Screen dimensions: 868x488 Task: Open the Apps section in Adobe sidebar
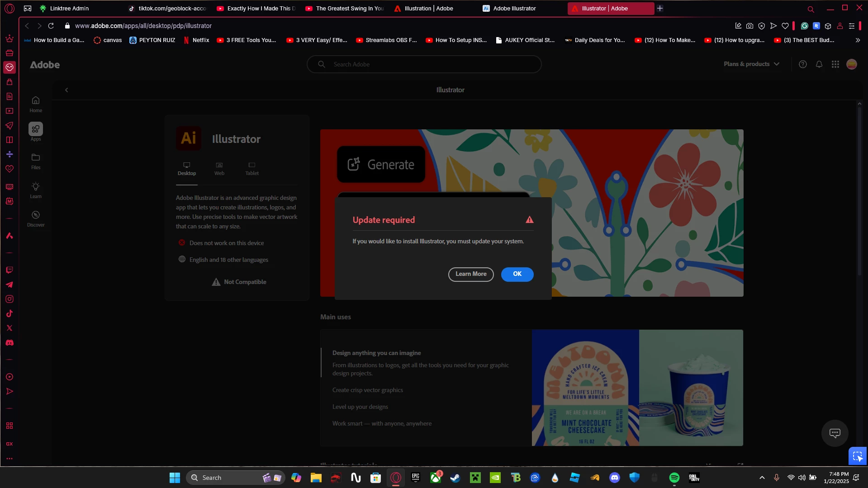tap(36, 132)
